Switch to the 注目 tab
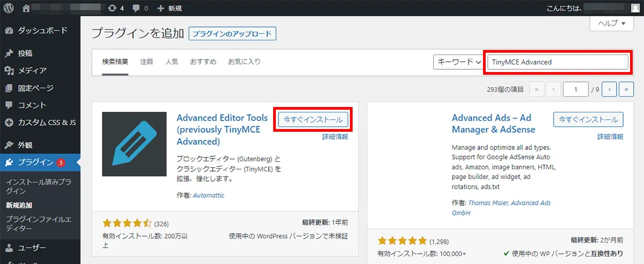 (x=147, y=62)
